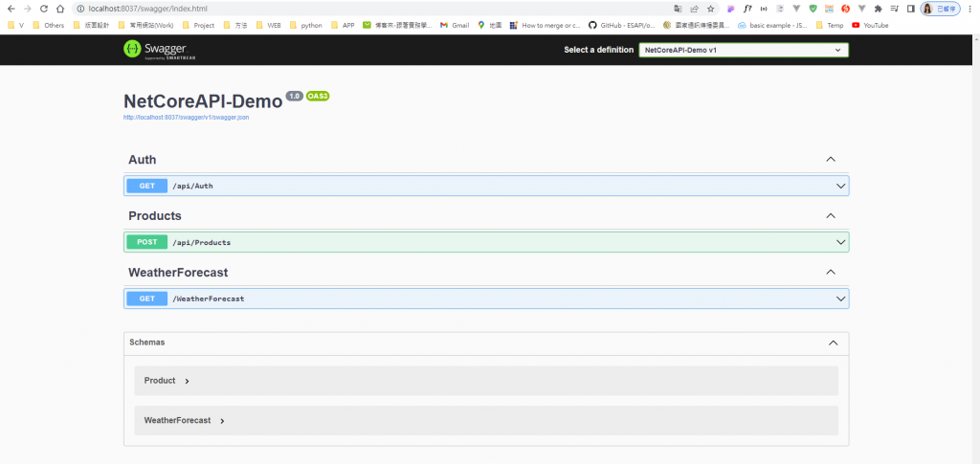Open the basic example - JS bookmark
980x464 pixels.
coord(772,26)
